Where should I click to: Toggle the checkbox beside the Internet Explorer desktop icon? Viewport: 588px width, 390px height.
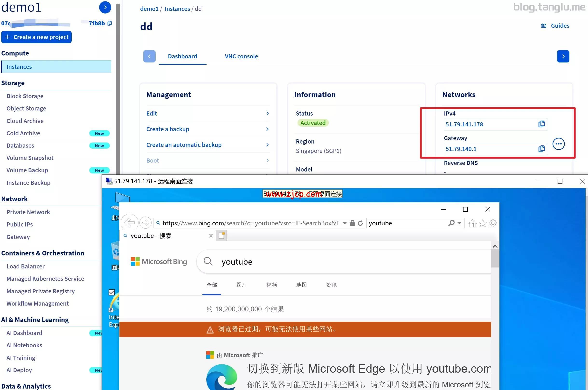coord(111,292)
